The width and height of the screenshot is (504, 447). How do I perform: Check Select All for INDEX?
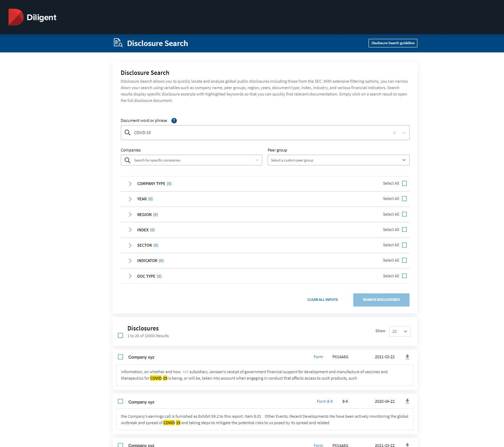404,230
